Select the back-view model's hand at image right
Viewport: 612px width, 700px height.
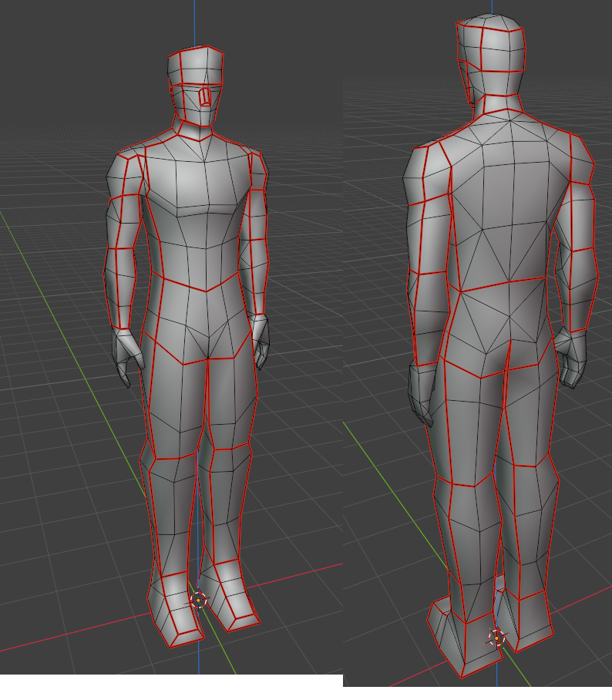[x=570, y=358]
